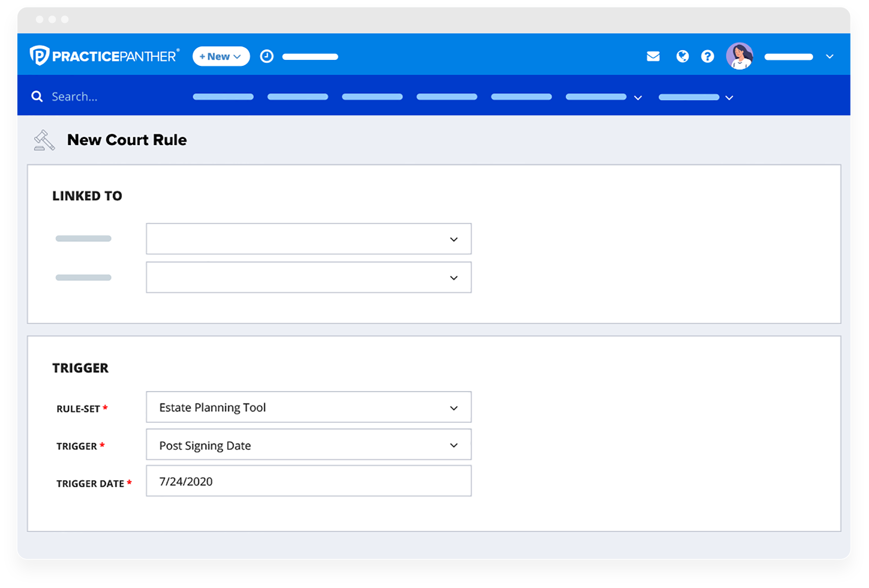
Task: Open the mail envelope icon
Action: [653, 56]
